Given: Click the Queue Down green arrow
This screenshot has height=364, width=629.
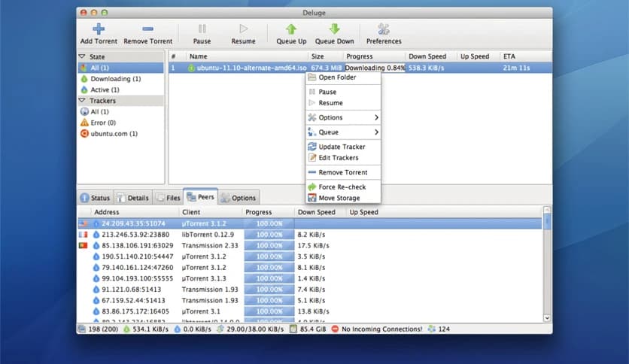Looking at the screenshot, I should (334, 29).
